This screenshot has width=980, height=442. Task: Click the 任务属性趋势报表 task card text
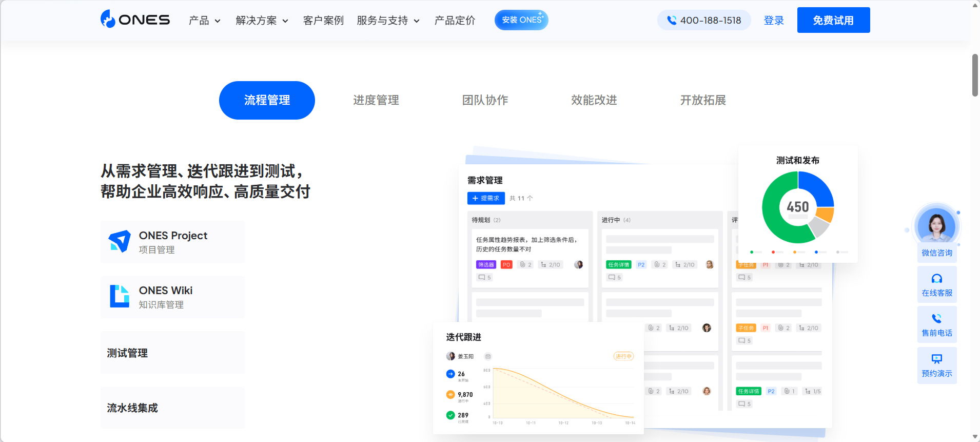(x=527, y=244)
